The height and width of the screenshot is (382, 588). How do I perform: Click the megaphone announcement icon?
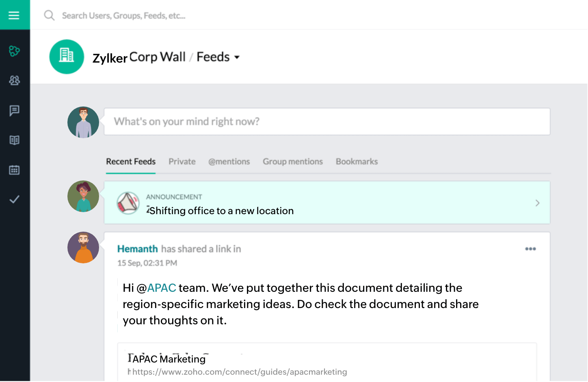click(x=128, y=203)
